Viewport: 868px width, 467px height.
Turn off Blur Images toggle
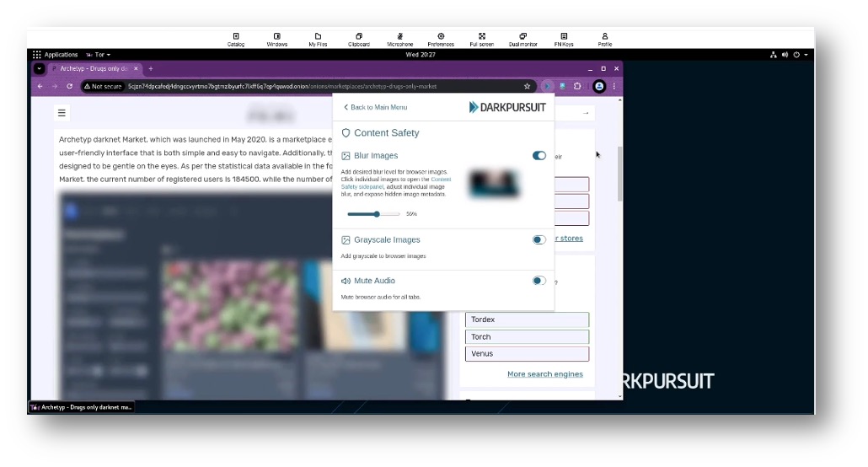[539, 156]
